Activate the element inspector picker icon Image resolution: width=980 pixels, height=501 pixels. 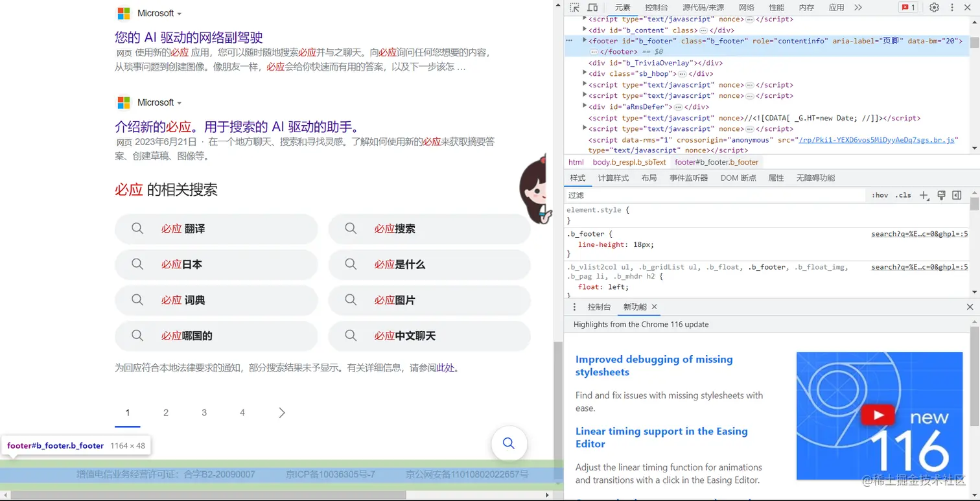click(575, 8)
